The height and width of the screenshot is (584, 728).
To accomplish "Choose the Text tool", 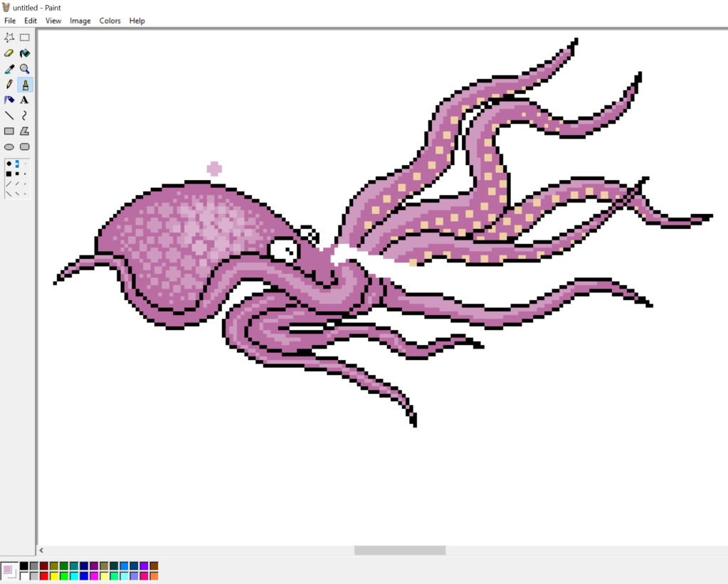I will pyautogui.click(x=25, y=100).
